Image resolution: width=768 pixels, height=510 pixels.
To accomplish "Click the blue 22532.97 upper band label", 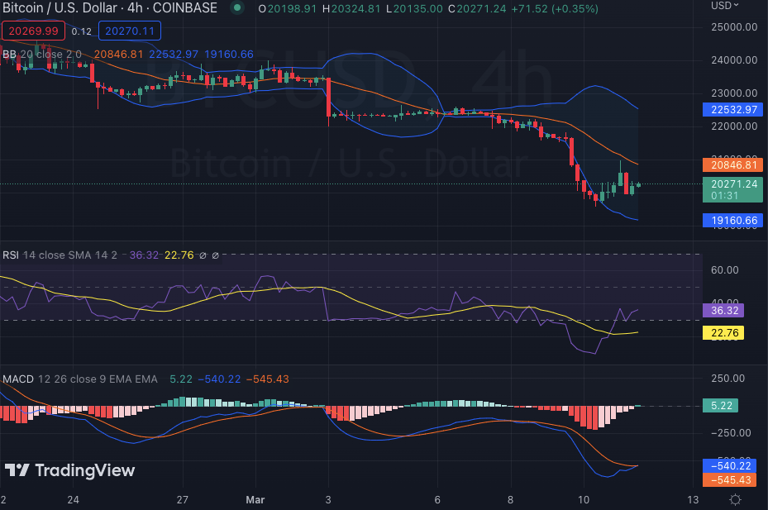I will coord(735,110).
